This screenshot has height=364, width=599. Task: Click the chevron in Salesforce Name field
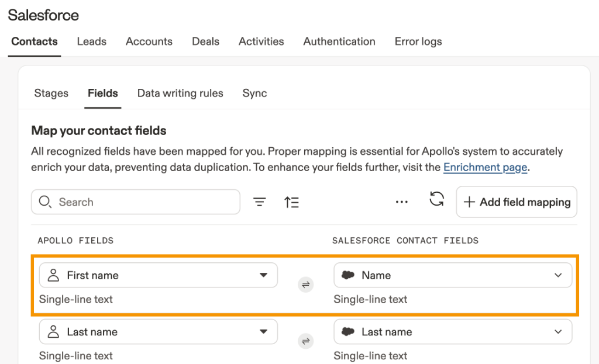(558, 275)
